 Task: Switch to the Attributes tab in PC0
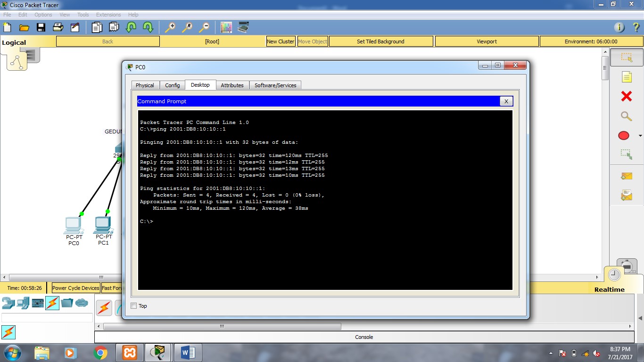click(232, 85)
